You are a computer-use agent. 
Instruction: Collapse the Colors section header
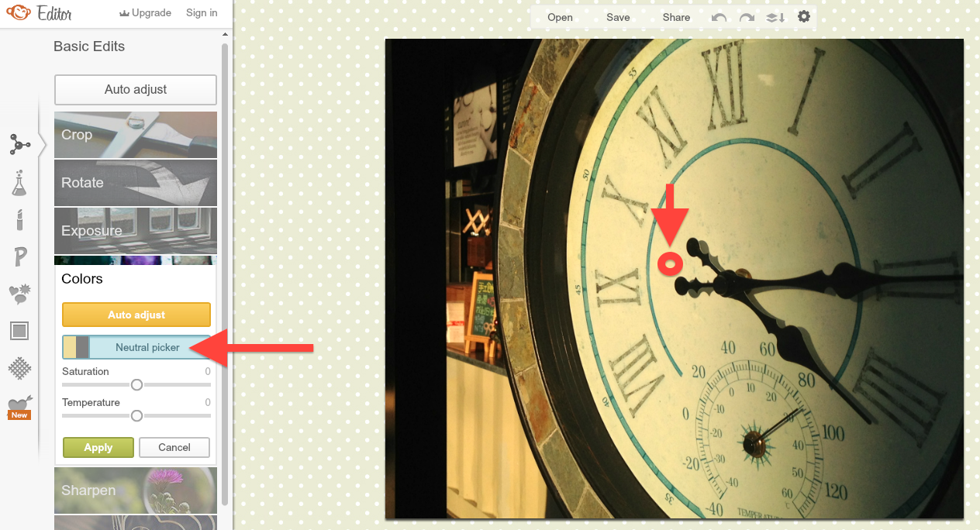(x=82, y=279)
